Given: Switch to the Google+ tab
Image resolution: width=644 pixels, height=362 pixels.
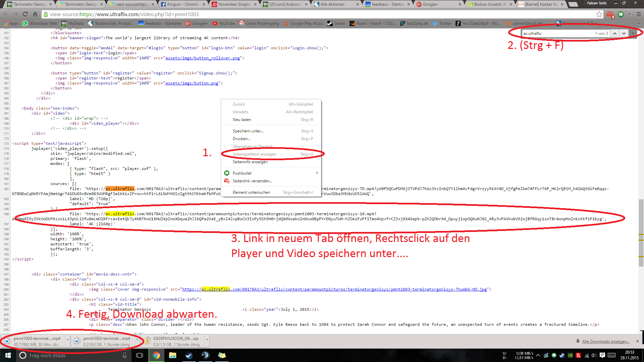Looking at the screenshot, I should pos(438,4).
